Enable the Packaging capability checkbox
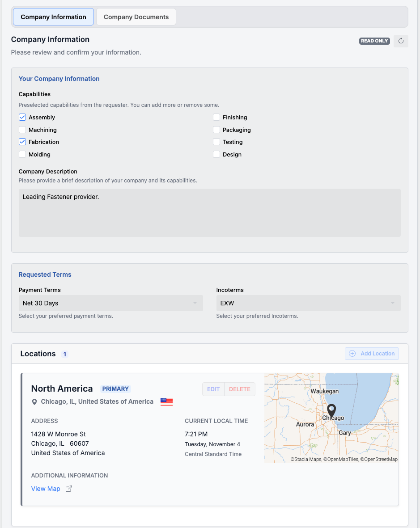The height and width of the screenshot is (528, 420). 216,130
